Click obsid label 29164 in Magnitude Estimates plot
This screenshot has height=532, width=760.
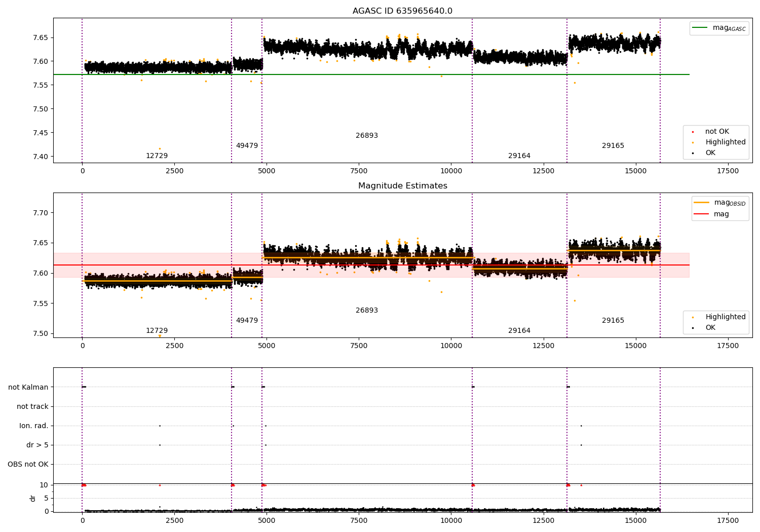pyautogui.click(x=519, y=331)
